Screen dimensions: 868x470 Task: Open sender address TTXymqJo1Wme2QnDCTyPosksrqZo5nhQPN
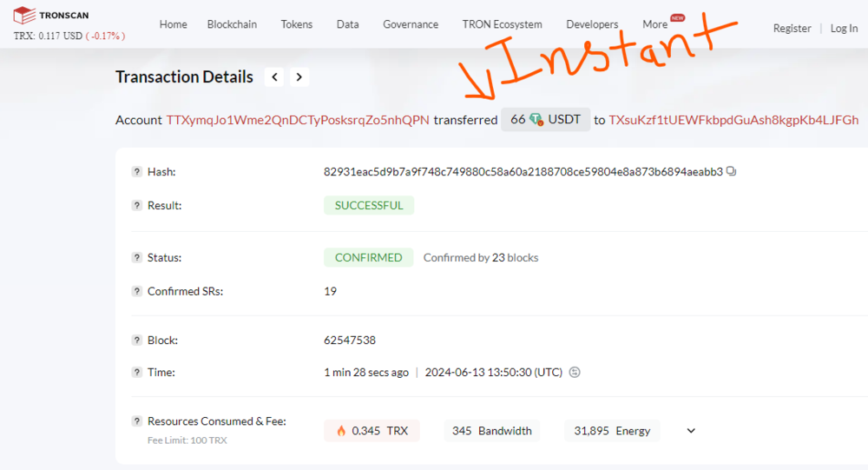point(298,120)
